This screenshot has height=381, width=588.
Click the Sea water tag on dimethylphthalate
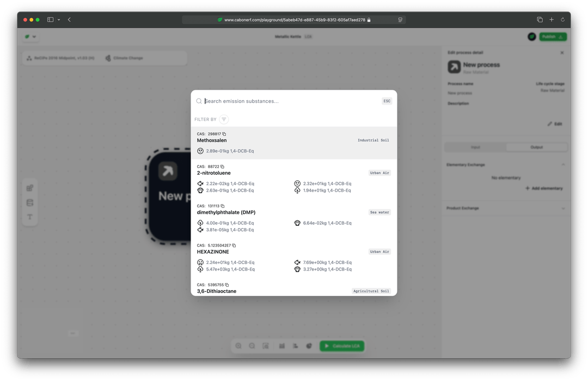pyautogui.click(x=379, y=212)
